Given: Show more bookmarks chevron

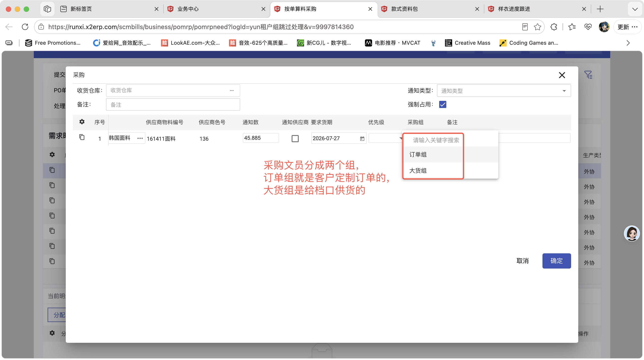Looking at the screenshot, I should [x=628, y=43].
